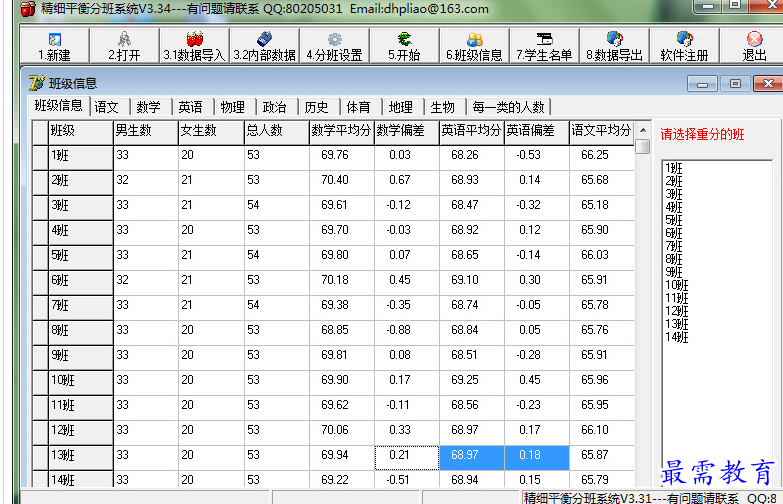Open 7.学生名单 student list tool

tap(544, 45)
